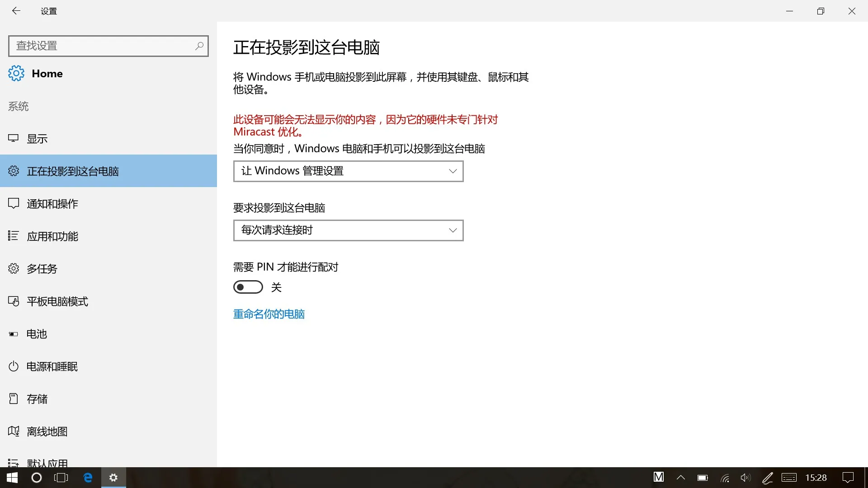Toggle 需要 PIN 才能进行配对 switch
The width and height of the screenshot is (868, 488).
coord(248,287)
